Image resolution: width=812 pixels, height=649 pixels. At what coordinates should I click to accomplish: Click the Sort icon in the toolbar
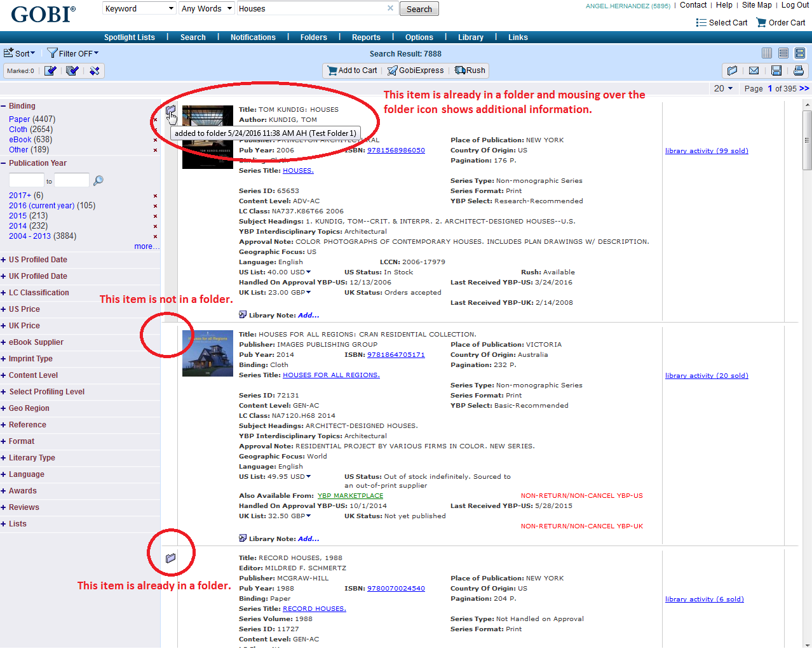coord(8,53)
